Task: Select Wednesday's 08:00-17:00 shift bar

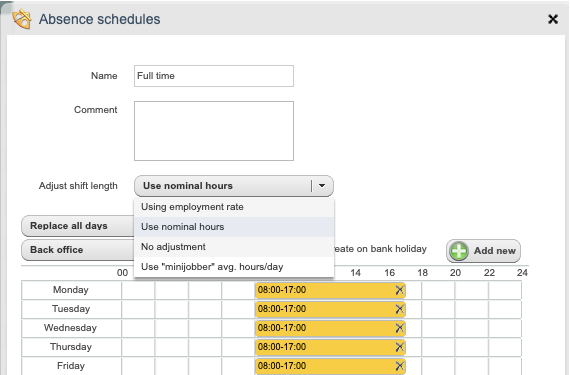Action: click(x=330, y=328)
